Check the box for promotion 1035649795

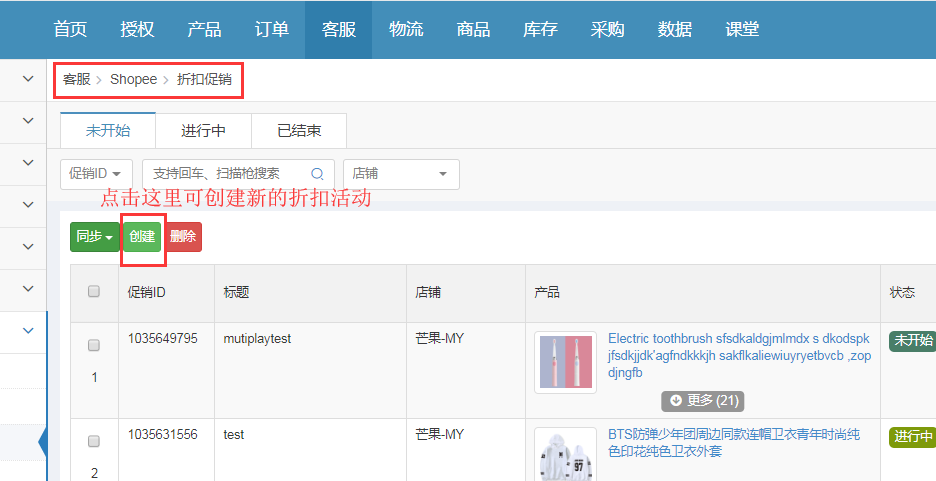[x=94, y=345]
